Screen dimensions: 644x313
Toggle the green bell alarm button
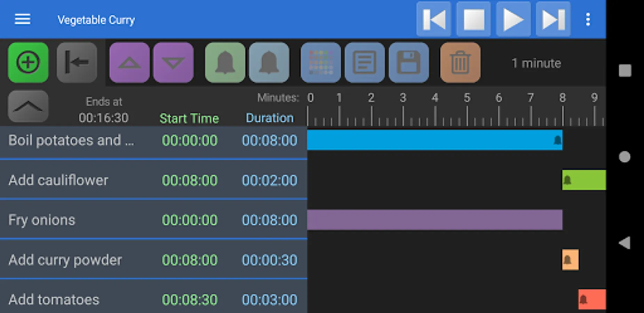[225, 63]
